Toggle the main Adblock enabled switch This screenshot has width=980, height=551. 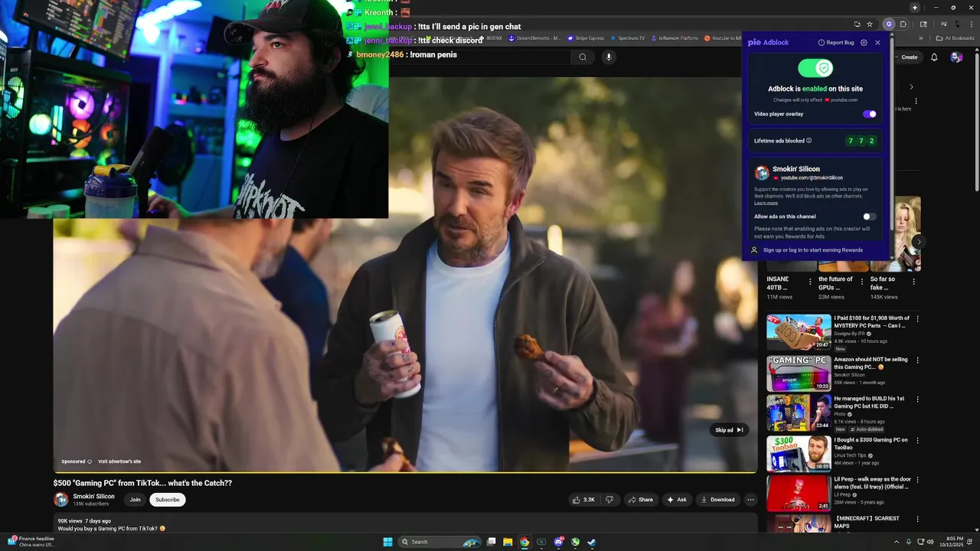pos(815,68)
